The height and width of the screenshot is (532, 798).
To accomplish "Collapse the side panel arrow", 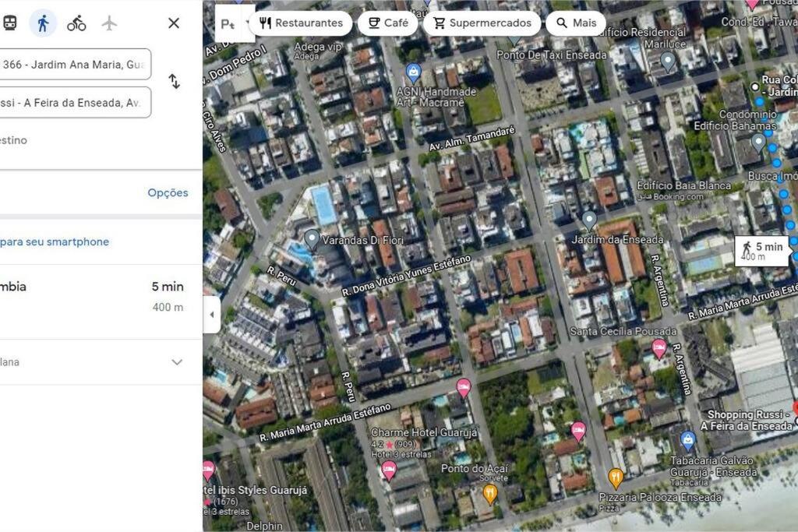I will point(212,315).
